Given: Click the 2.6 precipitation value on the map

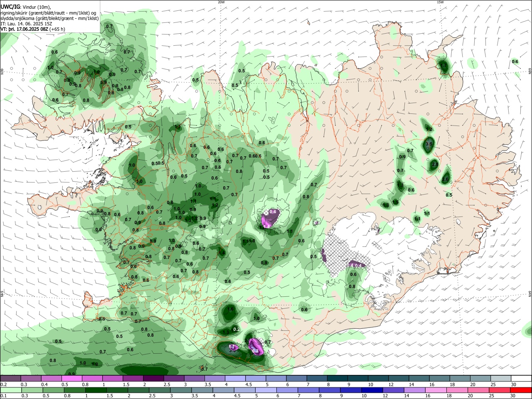Looking at the screenshot, I should 445,180.
